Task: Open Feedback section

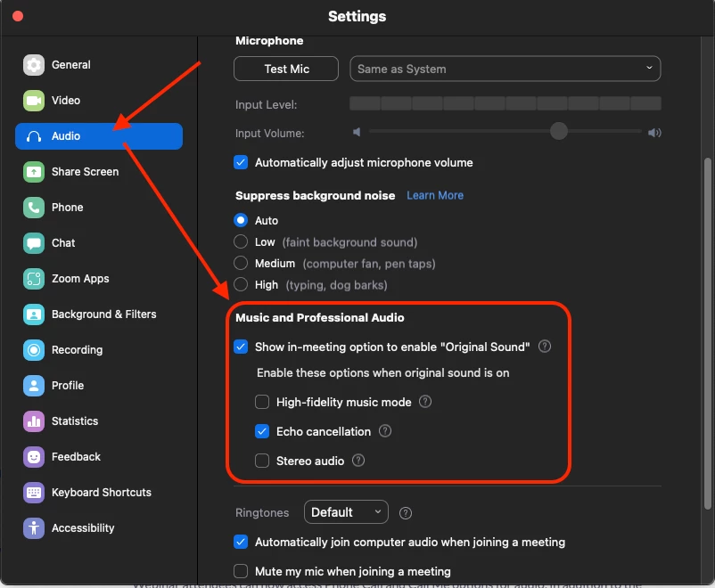Action: [99, 457]
